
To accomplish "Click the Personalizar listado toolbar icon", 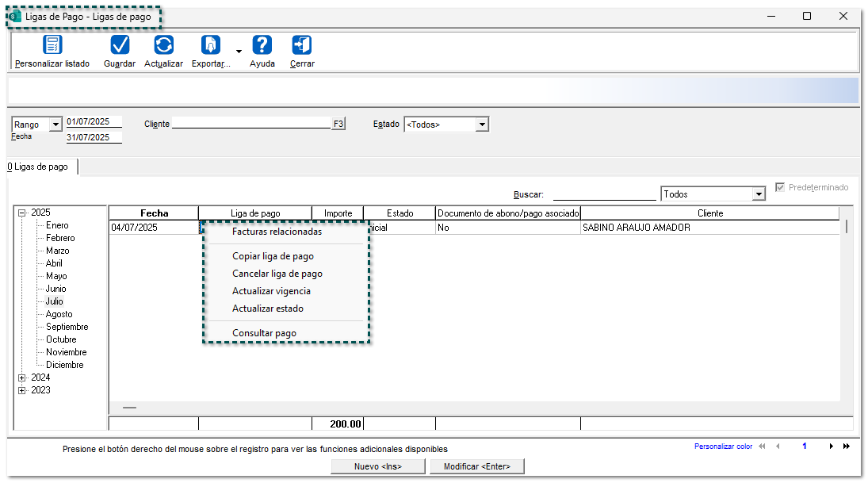I will click(52, 45).
